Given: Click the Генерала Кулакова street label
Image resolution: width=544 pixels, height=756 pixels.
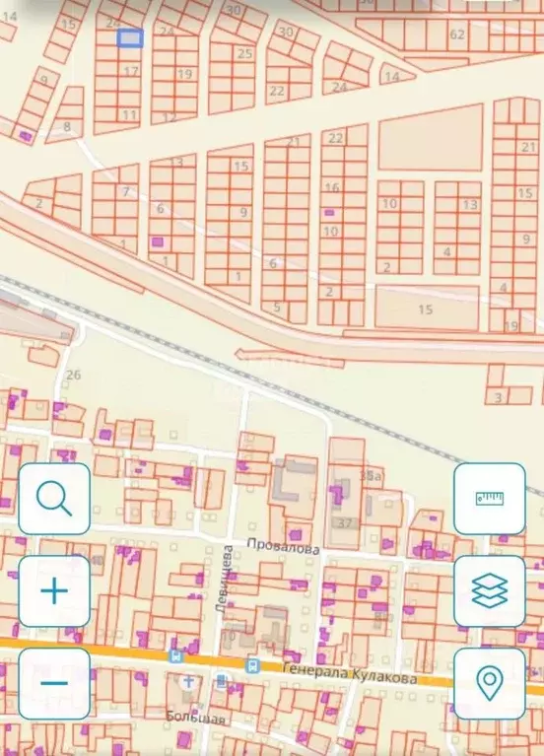Looking at the screenshot, I should click(x=350, y=673).
